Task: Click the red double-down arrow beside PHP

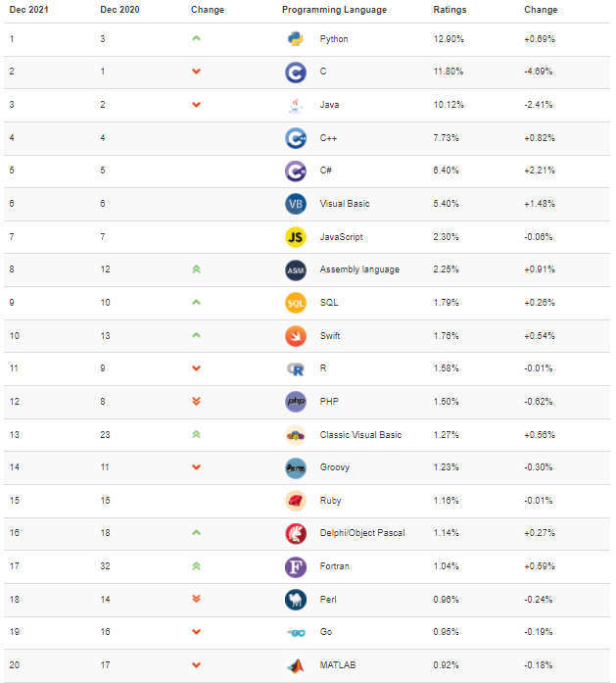Action: [x=196, y=401]
